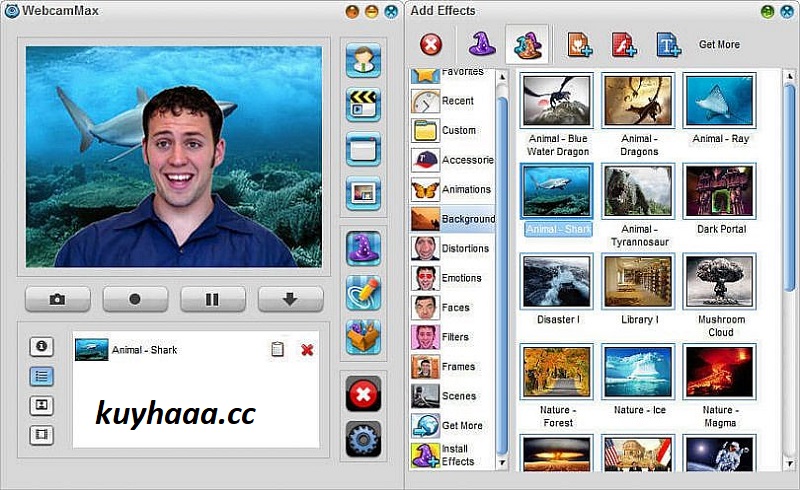This screenshot has width=800, height=490.
Task: Choose the Animal - Dragons thumbnail
Action: (x=638, y=101)
